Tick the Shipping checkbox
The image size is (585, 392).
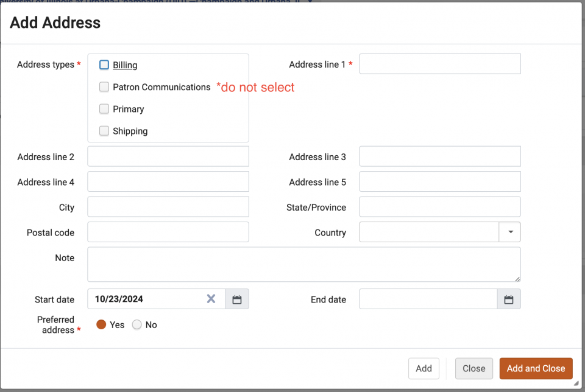104,131
